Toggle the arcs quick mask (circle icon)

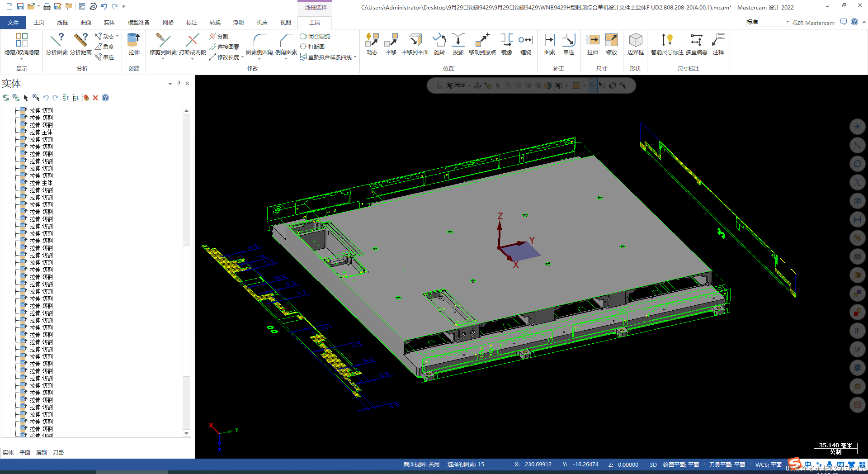(x=857, y=164)
